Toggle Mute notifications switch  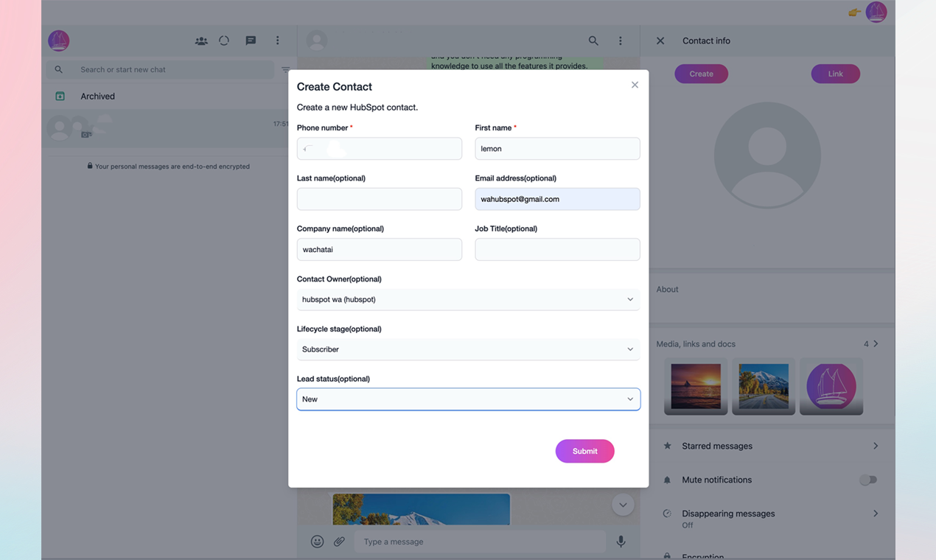point(868,480)
